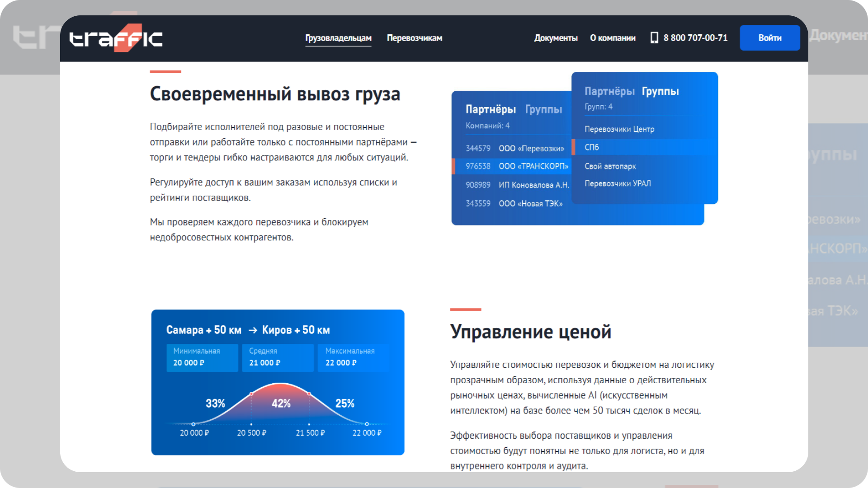Click the 20 500 ₽ axis label
Image resolution: width=868 pixels, height=488 pixels.
[252, 433]
